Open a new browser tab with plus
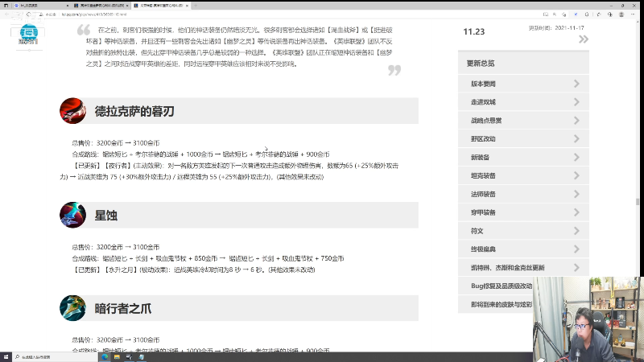The width and height of the screenshot is (644, 362). 196,6
